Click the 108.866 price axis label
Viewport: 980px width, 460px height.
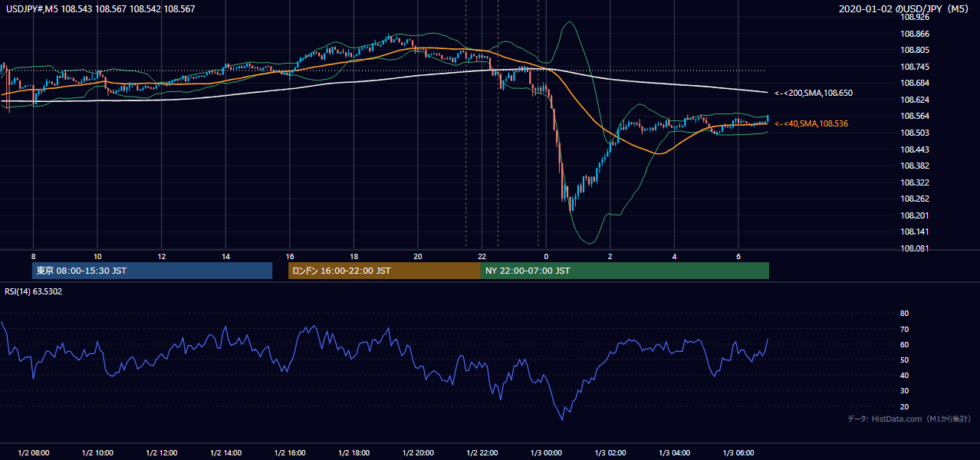pos(915,34)
